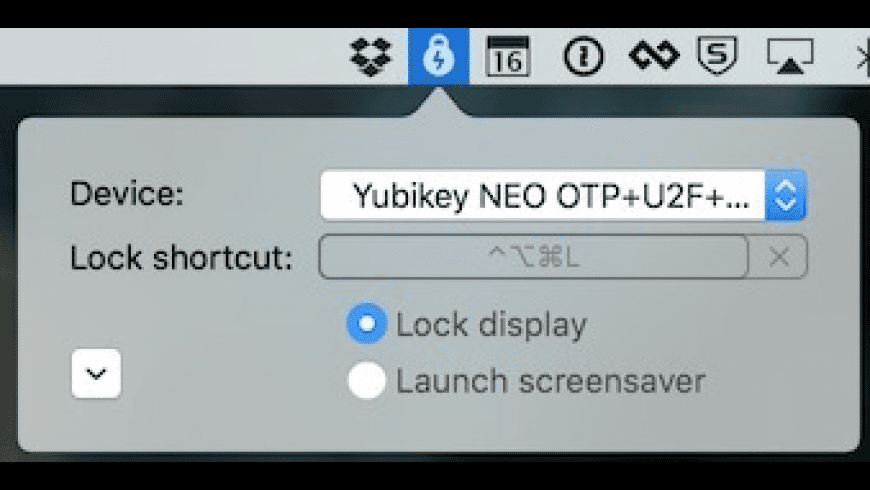Open the calendar icon showing 16
The height and width of the screenshot is (490, 870).
point(508,58)
